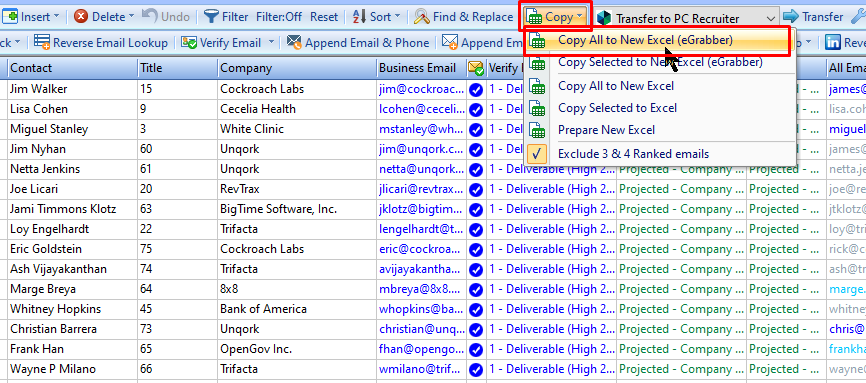
Task: Click the verified checkmark for Marge Breya
Action: tap(476, 289)
